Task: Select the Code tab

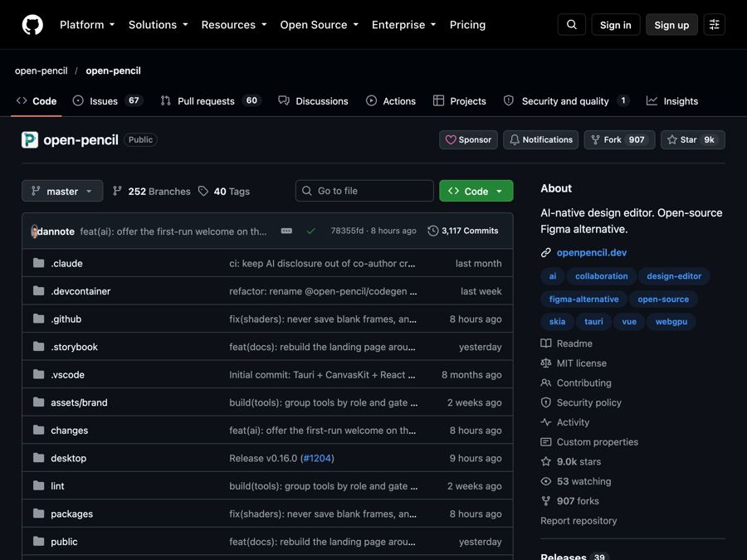Action: click(x=37, y=101)
